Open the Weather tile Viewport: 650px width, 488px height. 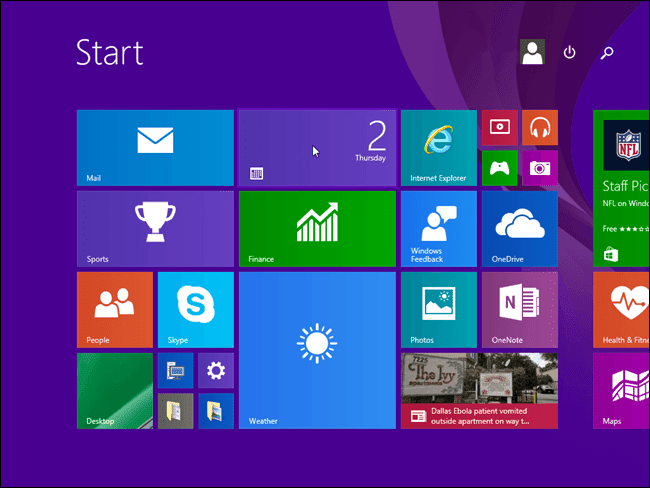point(318,350)
